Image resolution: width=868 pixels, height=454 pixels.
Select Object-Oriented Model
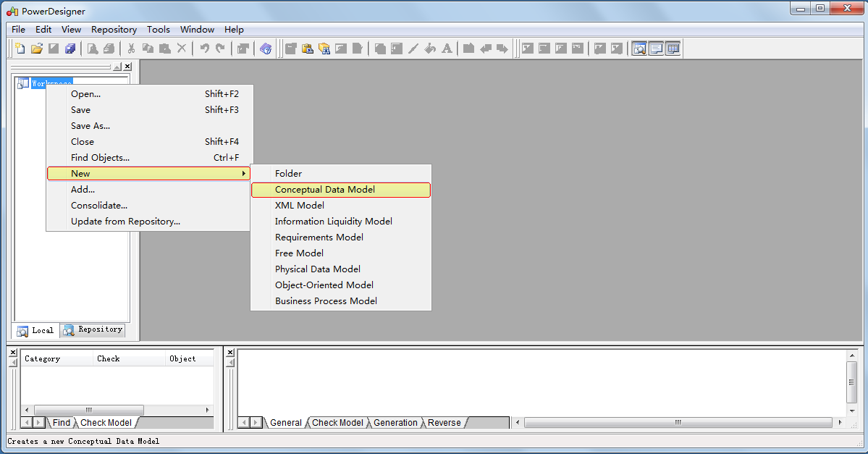point(341,285)
